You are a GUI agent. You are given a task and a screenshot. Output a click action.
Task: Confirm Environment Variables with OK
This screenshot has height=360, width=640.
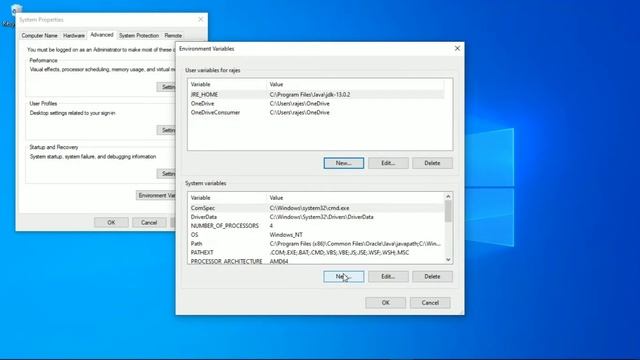tap(386, 302)
